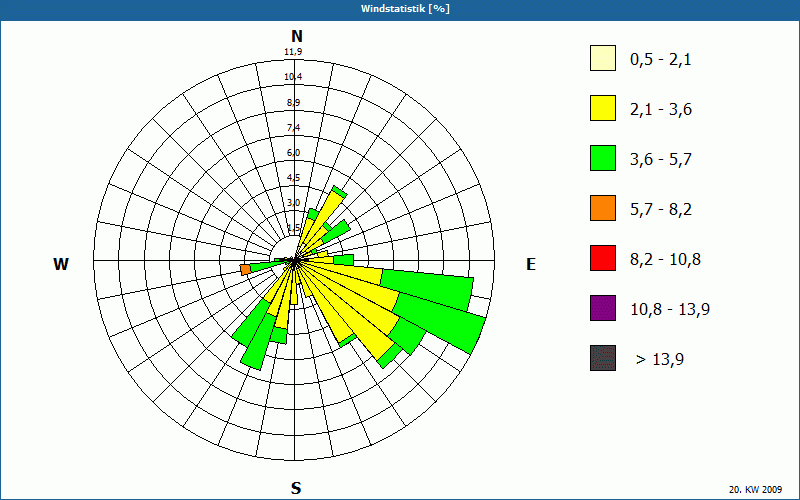Click the 3,0 axis ring label
Viewport: 800px width, 500px height.
(293, 203)
